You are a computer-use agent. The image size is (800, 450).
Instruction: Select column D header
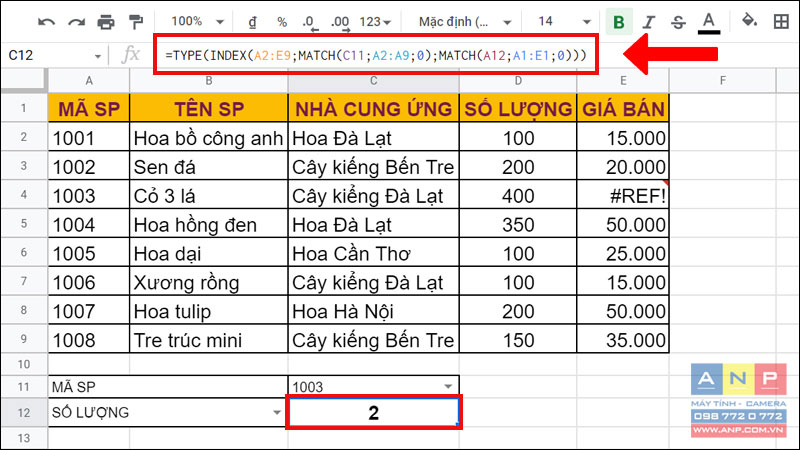[x=518, y=81]
